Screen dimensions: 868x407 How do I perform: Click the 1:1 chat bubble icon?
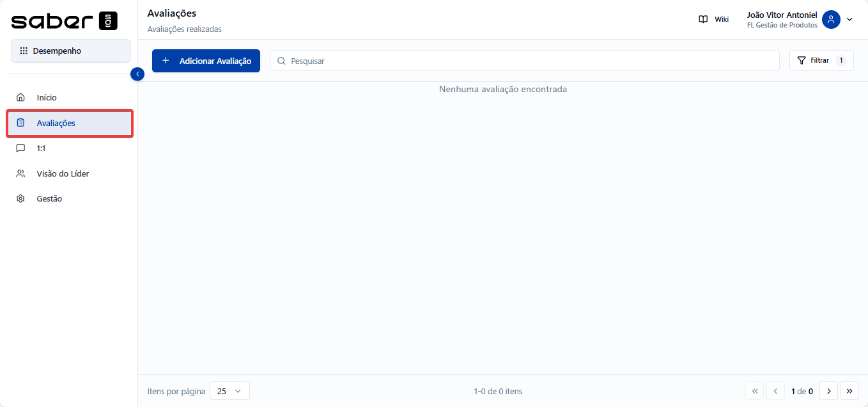point(20,148)
